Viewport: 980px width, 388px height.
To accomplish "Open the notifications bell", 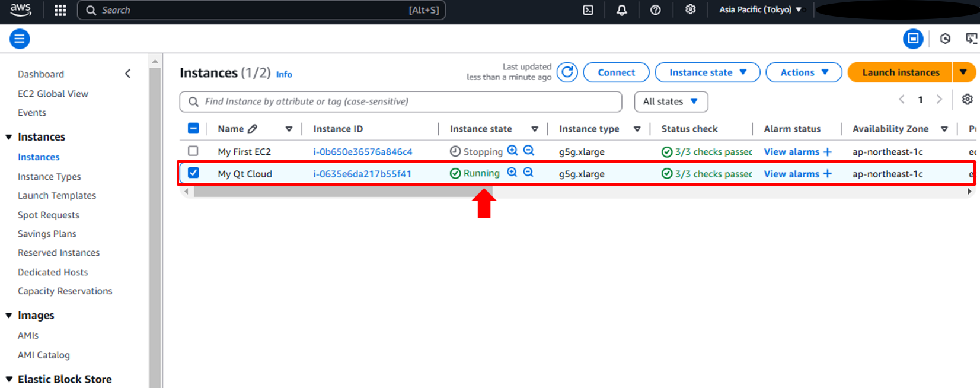I will (621, 10).
